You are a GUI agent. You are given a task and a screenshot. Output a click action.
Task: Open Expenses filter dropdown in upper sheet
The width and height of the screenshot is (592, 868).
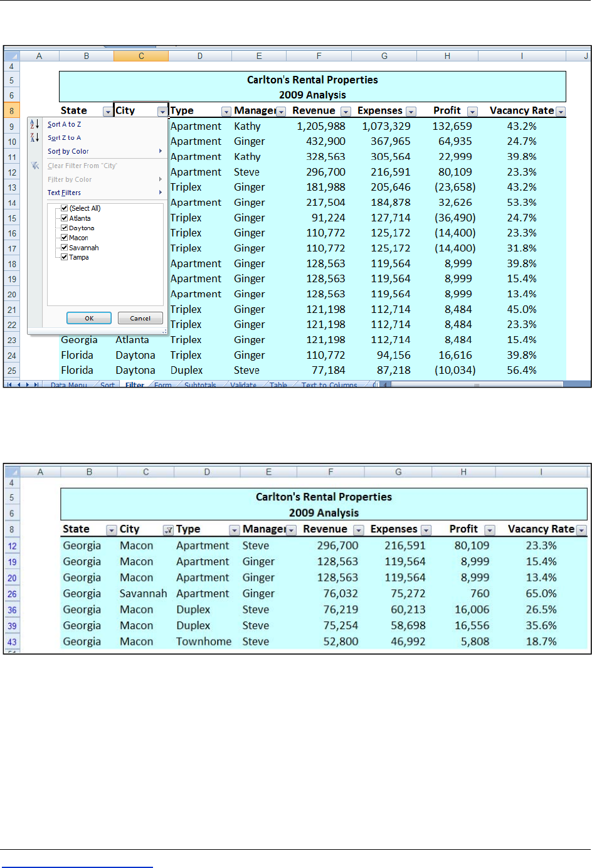pos(411,112)
